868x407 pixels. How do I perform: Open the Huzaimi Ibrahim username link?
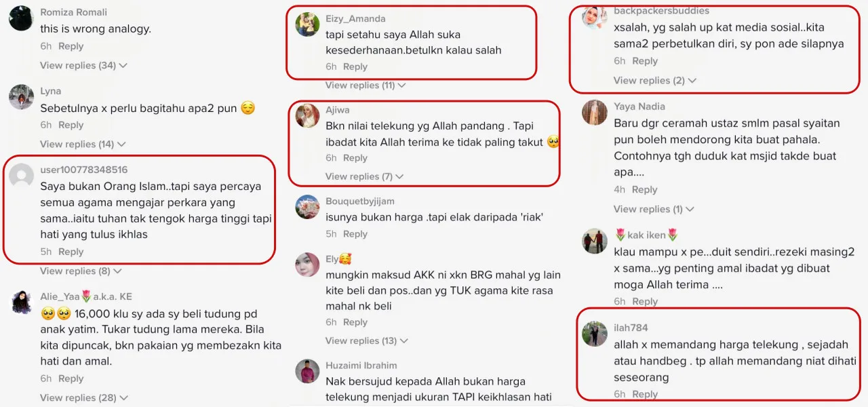(x=361, y=366)
